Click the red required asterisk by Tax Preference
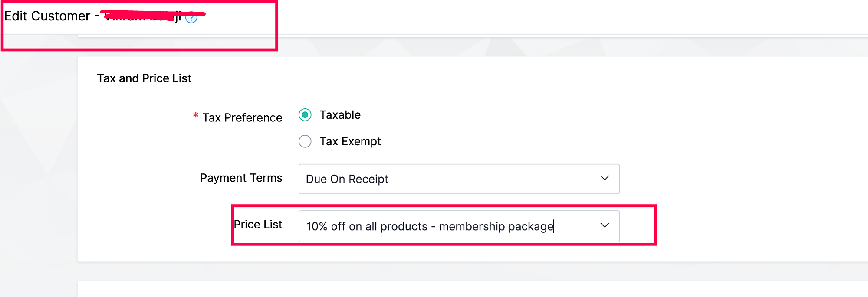Viewport: 868px width, 297px height. pyautogui.click(x=196, y=116)
